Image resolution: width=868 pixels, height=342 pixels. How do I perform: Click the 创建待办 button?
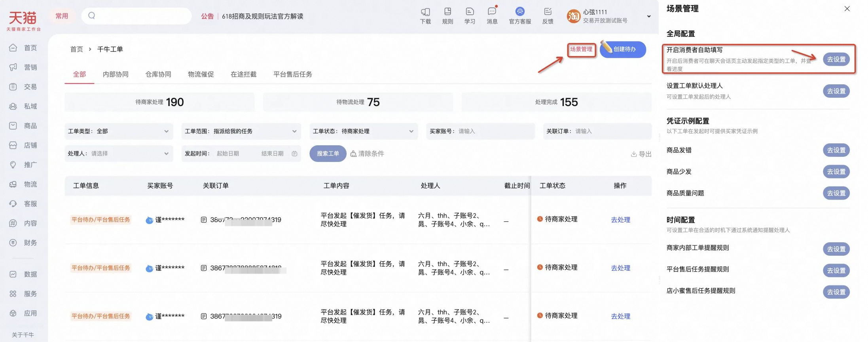click(x=623, y=49)
